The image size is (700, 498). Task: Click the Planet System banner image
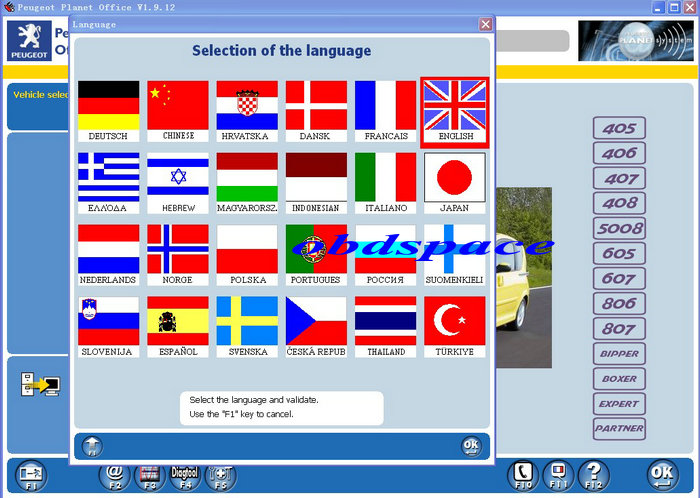(x=636, y=41)
